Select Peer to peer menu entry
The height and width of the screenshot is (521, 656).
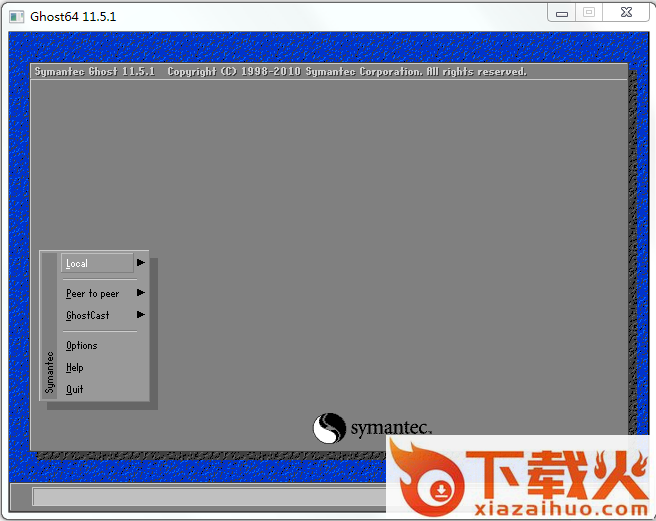(x=92, y=293)
